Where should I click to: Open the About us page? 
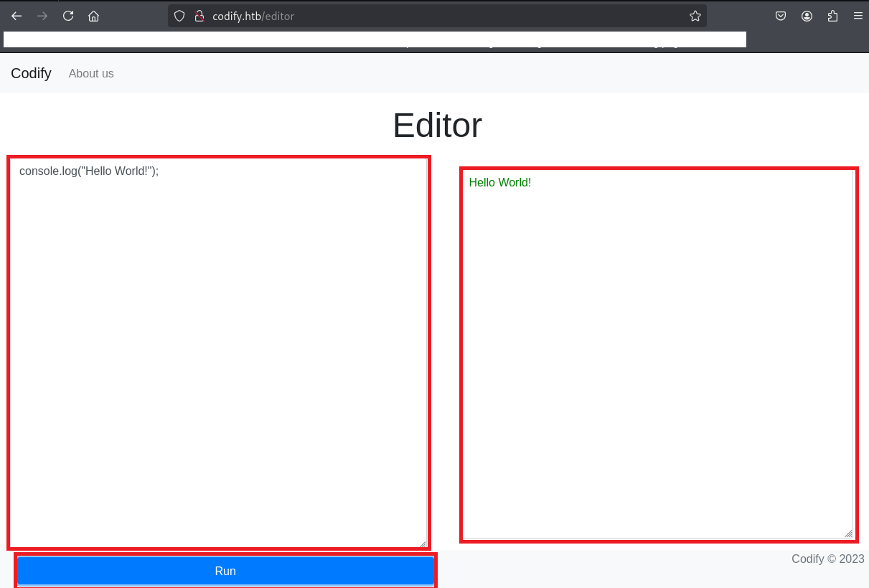coord(91,73)
